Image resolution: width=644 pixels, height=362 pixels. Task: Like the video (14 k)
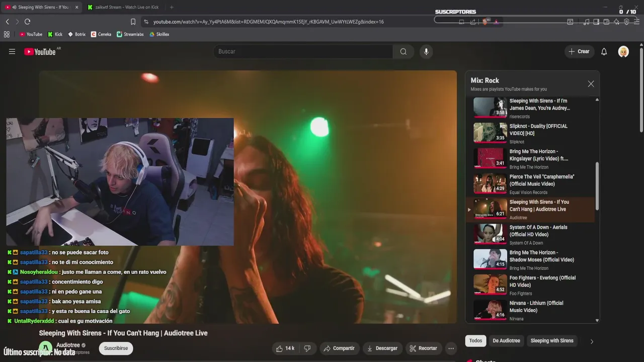click(285, 348)
